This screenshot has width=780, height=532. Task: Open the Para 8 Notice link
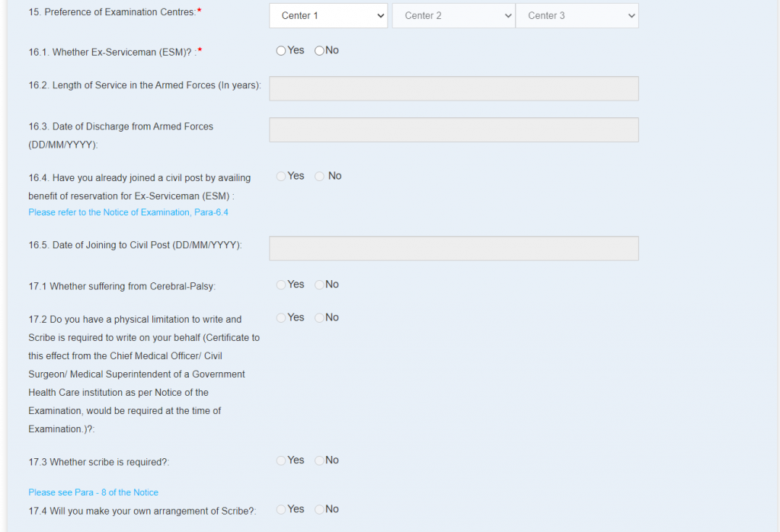point(93,492)
